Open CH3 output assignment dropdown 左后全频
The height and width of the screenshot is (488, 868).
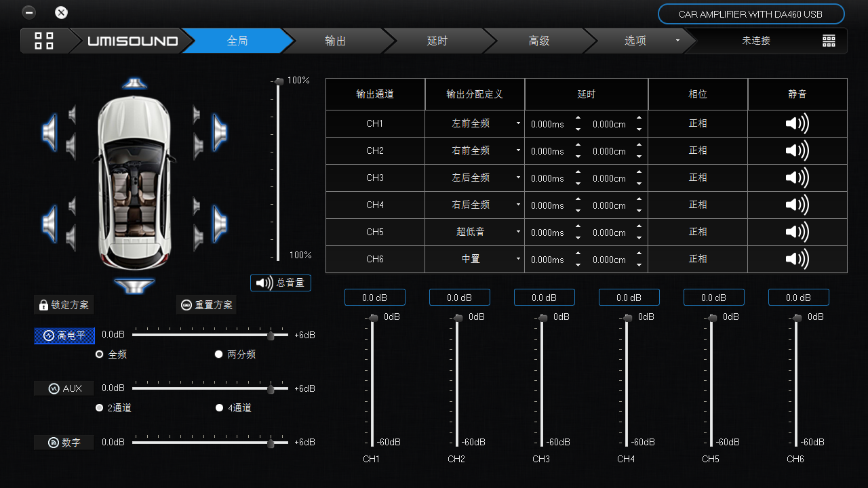[x=475, y=178]
